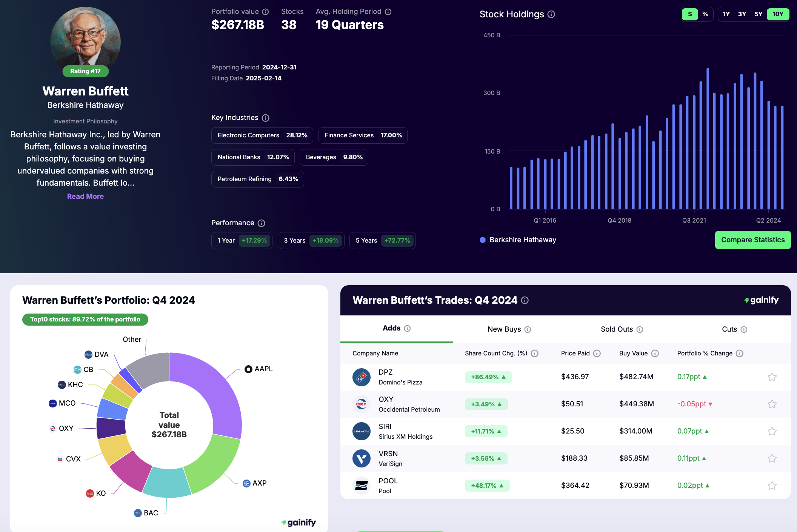Click the Share Count Chg. info icon
The height and width of the screenshot is (532, 797).
point(535,354)
